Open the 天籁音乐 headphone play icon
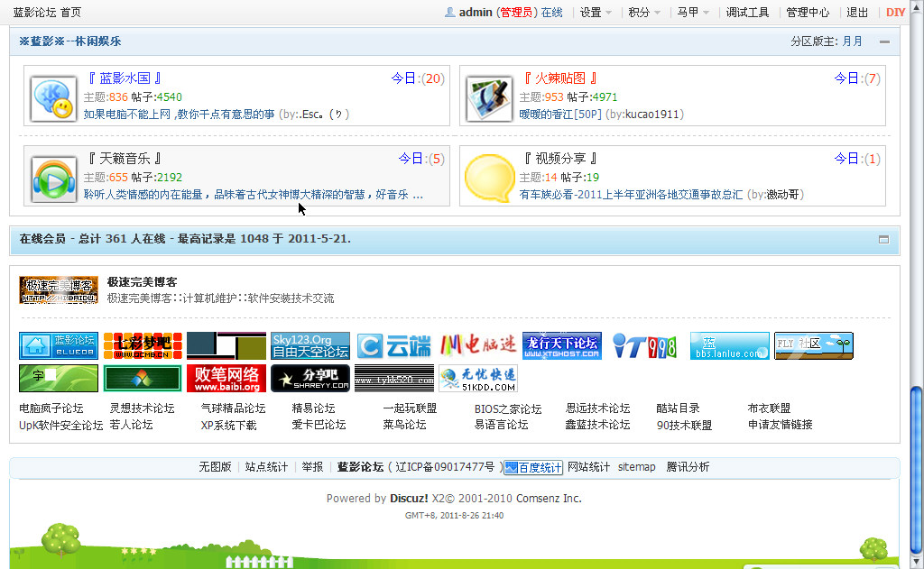This screenshot has width=924, height=569. point(53,179)
